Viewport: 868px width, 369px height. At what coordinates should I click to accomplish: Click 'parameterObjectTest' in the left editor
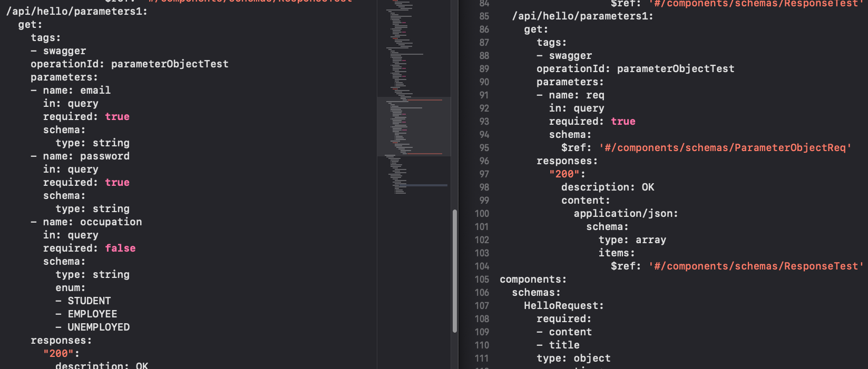[170, 64]
